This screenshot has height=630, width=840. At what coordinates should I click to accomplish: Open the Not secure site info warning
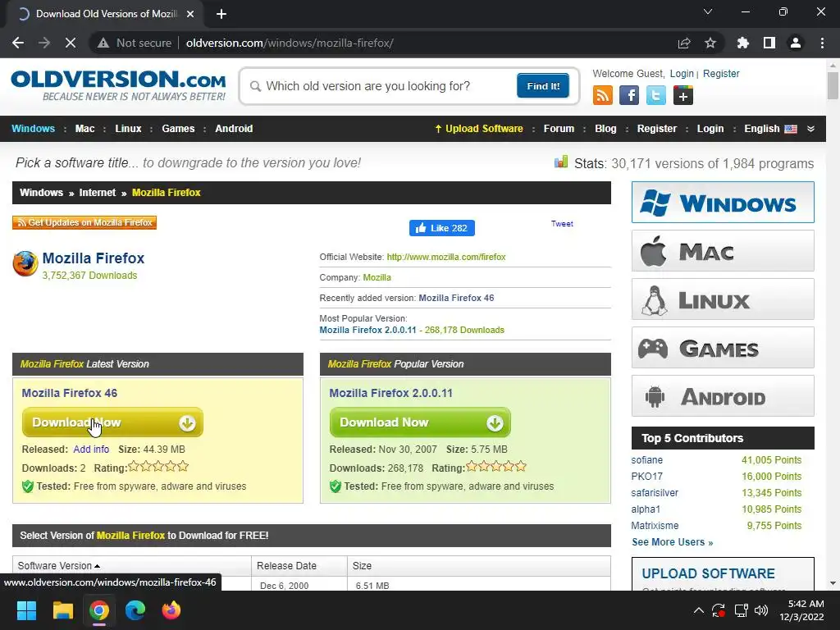click(x=135, y=43)
